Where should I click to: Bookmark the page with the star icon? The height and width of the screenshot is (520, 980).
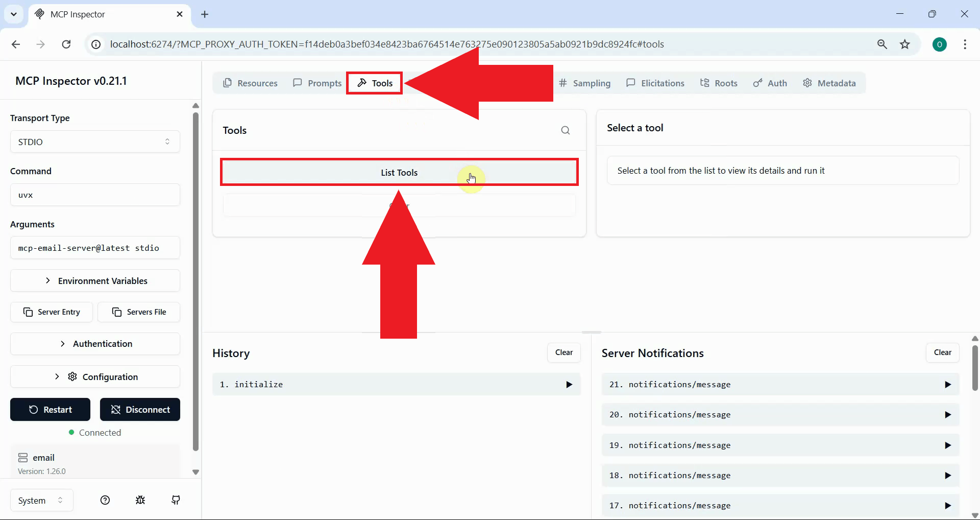click(905, 44)
